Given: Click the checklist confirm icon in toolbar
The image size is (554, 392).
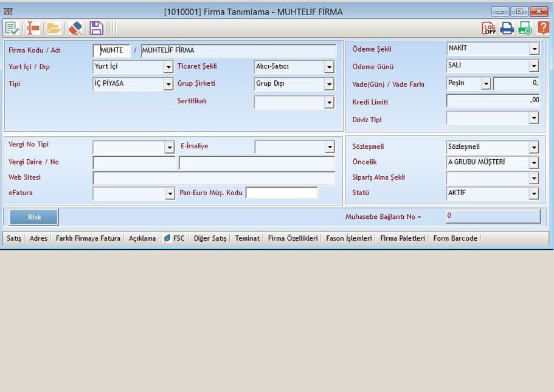Looking at the screenshot, I should pyautogui.click(x=12, y=28).
